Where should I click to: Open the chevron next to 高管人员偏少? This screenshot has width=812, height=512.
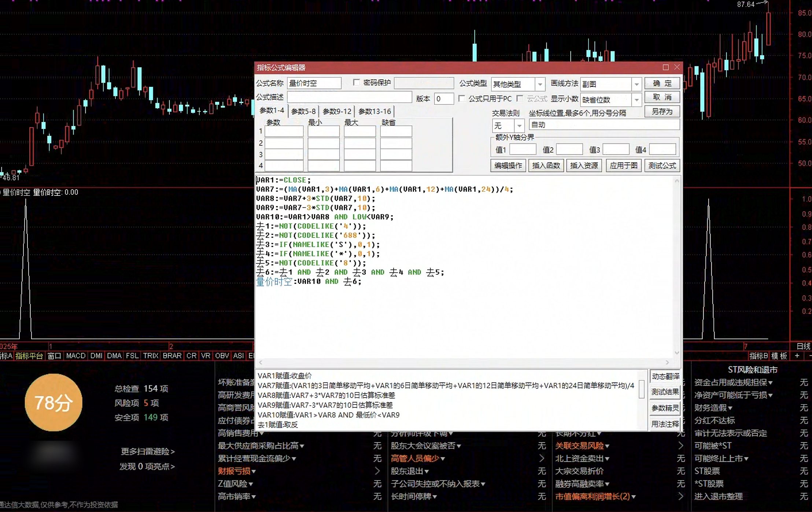point(542,458)
